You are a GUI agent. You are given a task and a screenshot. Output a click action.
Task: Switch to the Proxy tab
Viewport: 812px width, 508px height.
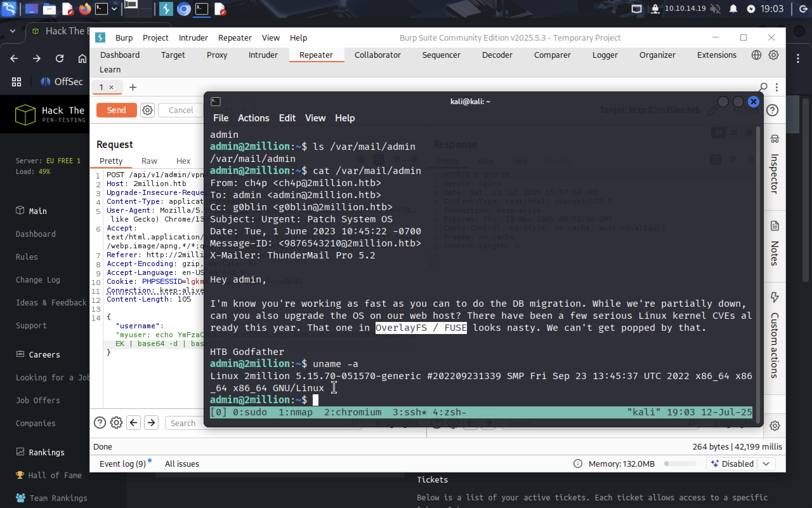point(217,55)
